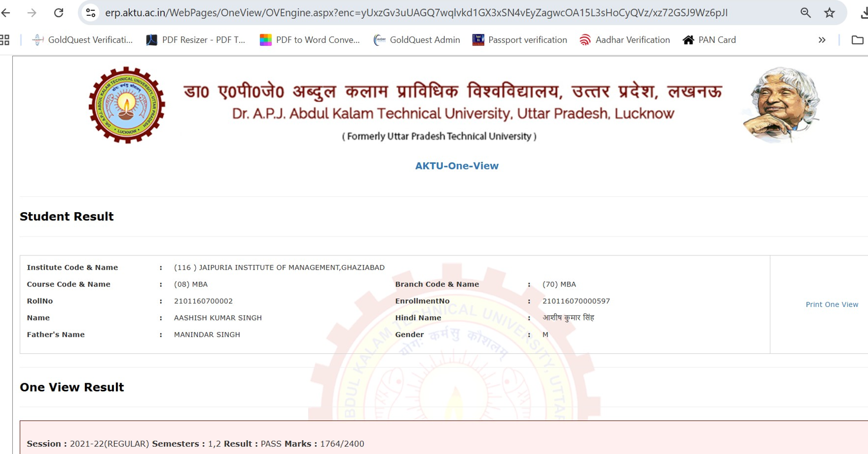
Task: Open the apps grid icon in bookmarks bar
Action: pos(5,40)
